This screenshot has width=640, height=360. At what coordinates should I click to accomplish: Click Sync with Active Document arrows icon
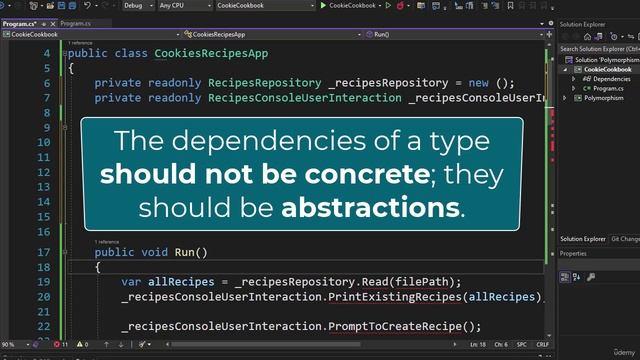pyautogui.click(x=631, y=37)
